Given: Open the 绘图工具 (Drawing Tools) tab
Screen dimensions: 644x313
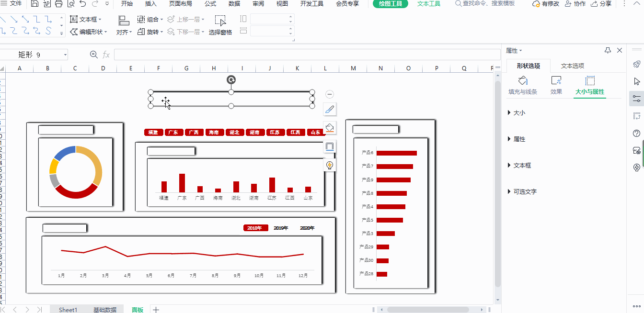Looking at the screenshot, I should (x=391, y=4).
